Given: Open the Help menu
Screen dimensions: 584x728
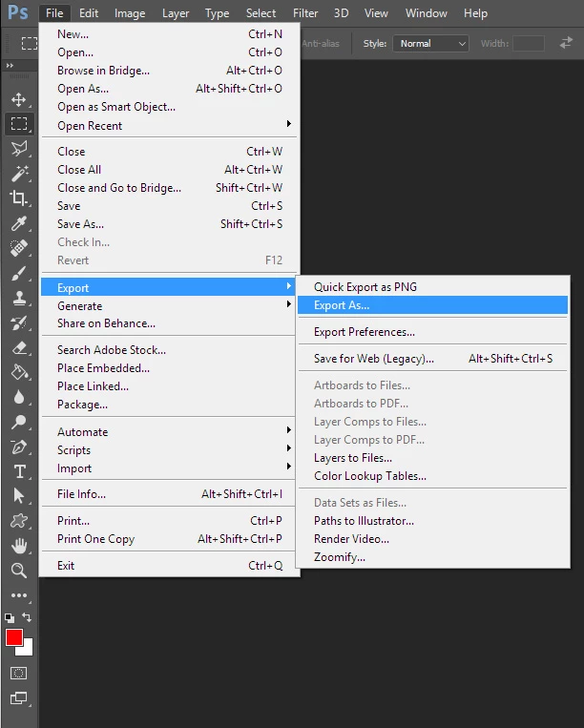Looking at the screenshot, I should click(x=475, y=13).
